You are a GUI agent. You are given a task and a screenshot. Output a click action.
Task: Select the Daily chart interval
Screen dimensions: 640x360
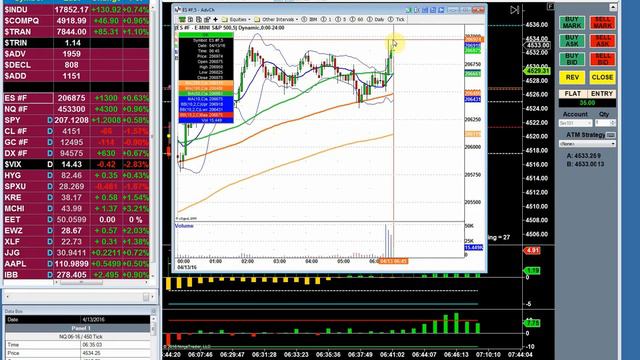pyautogui.click(x=376, y=19)
